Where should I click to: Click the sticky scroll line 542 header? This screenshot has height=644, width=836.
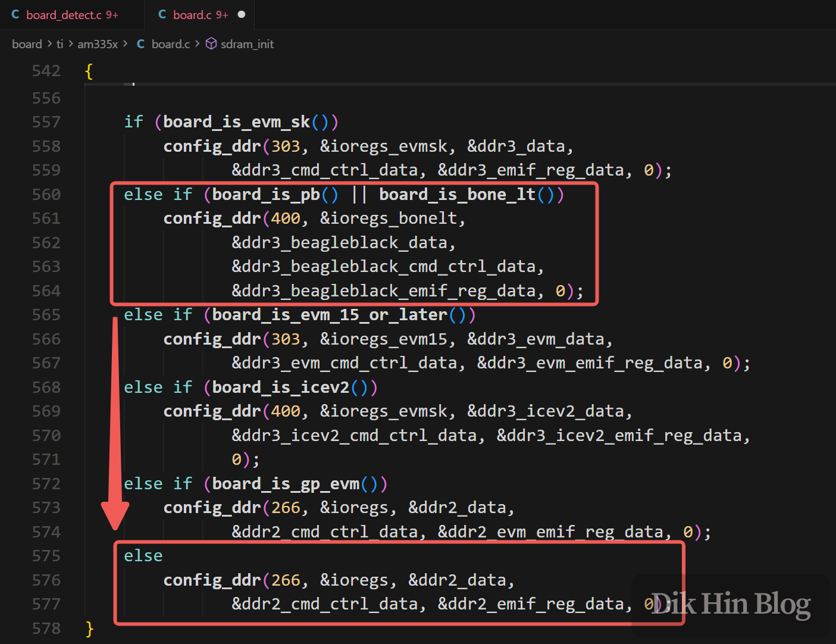point(89,71)
